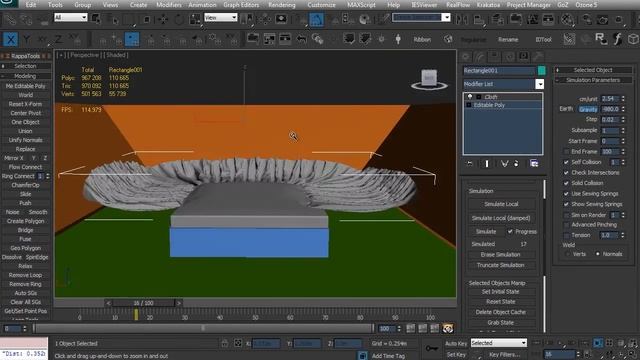Click Remove Modifier from the Stack icon
Viewport: 640px width, 360px height.
click(x=516, y=164)
